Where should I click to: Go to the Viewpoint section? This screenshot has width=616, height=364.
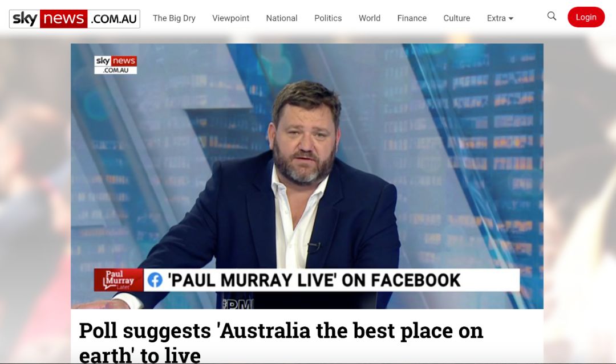coord(230,18)
